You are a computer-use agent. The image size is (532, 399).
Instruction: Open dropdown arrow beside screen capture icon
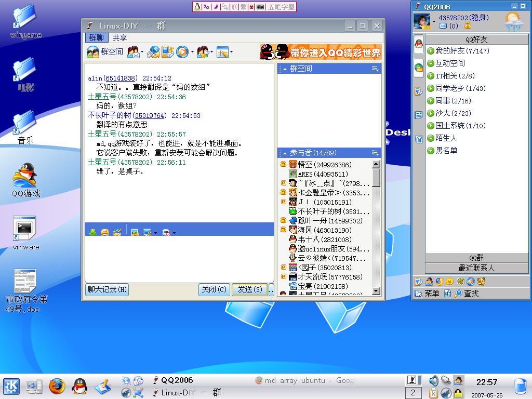(x=156, y=233)
